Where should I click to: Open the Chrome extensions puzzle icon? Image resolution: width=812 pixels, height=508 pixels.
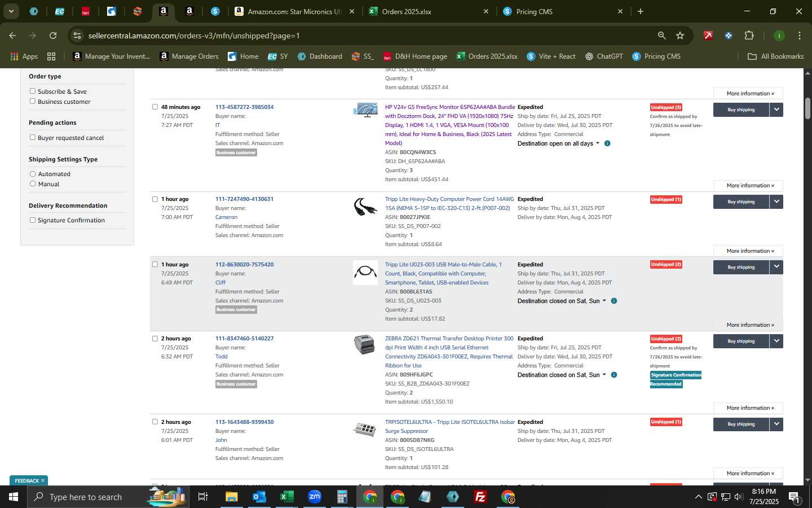click(x=749, y=36)
